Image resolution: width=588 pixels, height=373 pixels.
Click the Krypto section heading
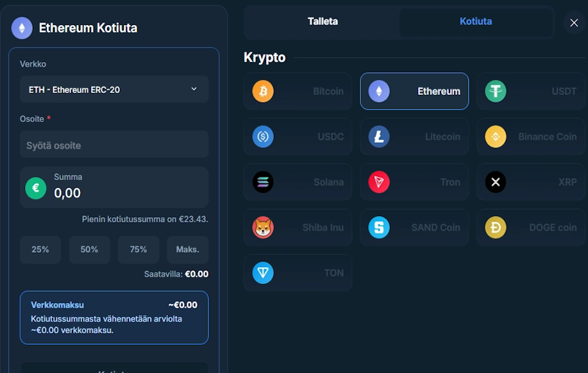pos(264,57)
